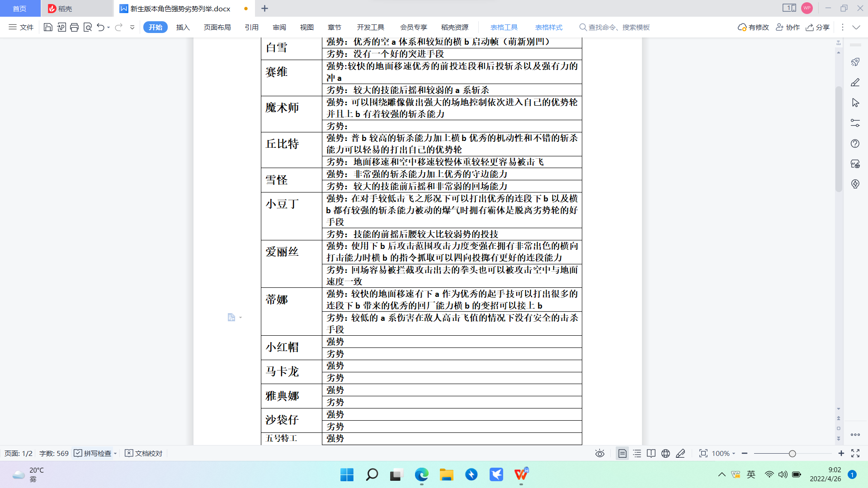Click the rocket icon in right sidebar
This screenshot has width=868, height=488.
[855, 62]
